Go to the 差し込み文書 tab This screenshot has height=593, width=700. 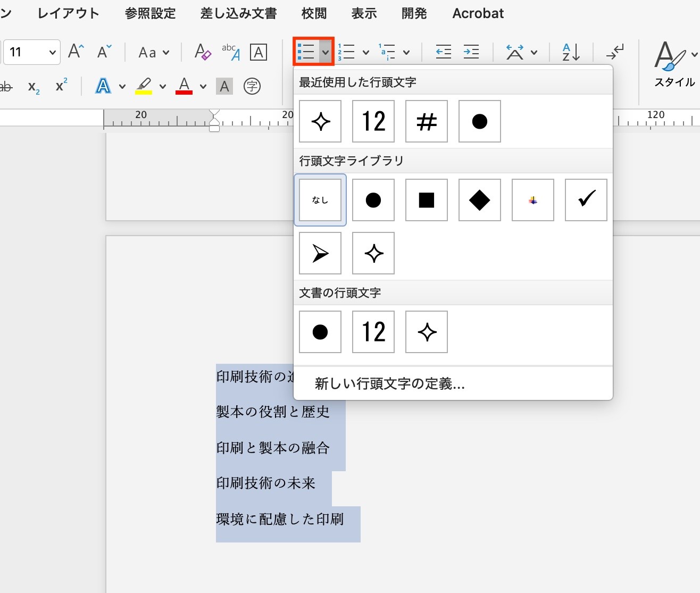click(x=239, y=13)
